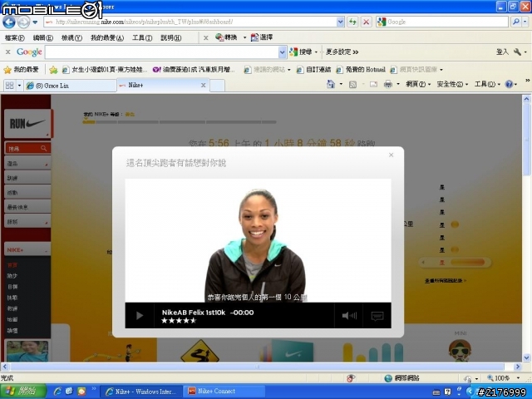Open the home page icon
Viewport: 532px width, 399px height.
pos(331,84)
